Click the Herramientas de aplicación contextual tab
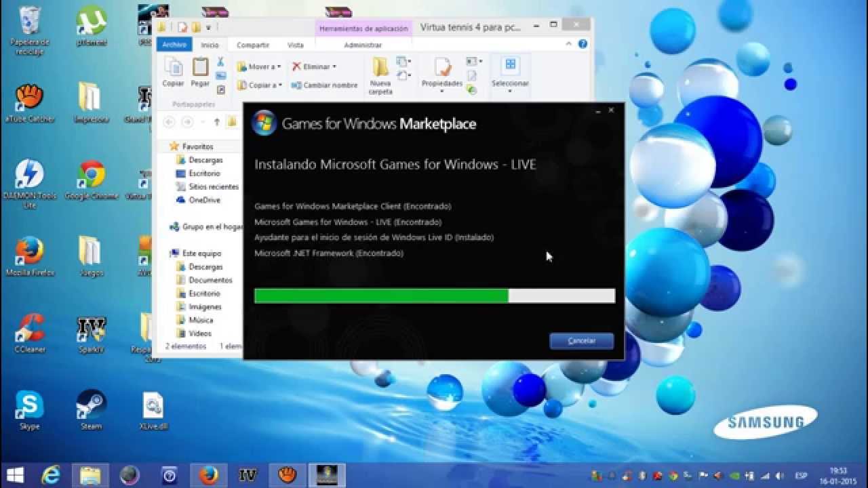This screenshot has width=868, height=488. point(363,28)
